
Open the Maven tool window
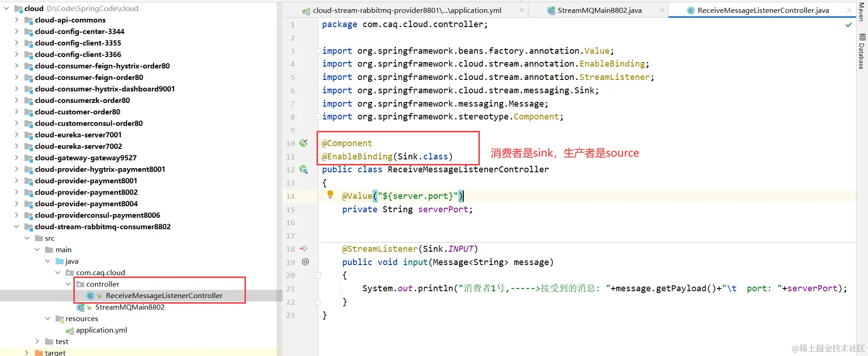[x=862, y=11]
